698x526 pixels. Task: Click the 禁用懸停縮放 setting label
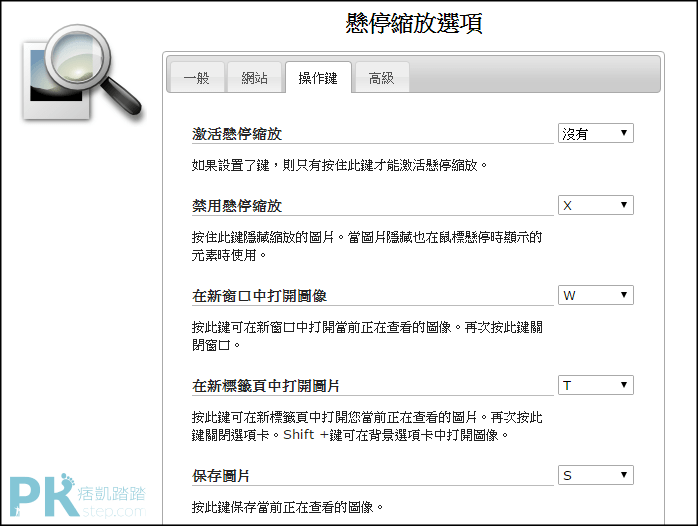coord(237,206)
